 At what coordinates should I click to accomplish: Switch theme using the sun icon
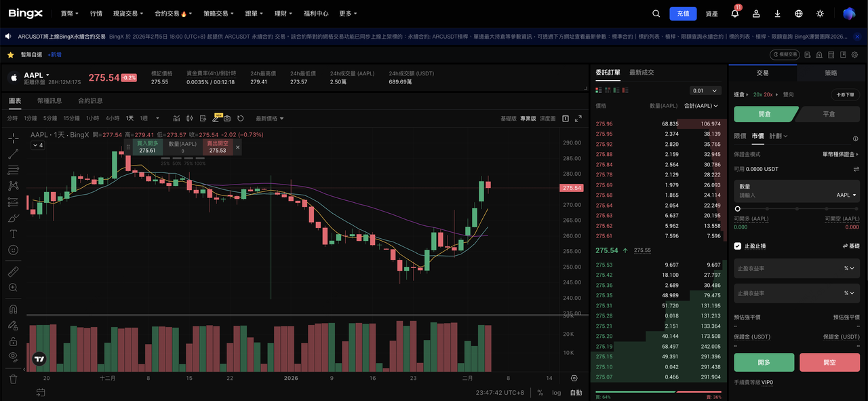click(x=820, y=14)
